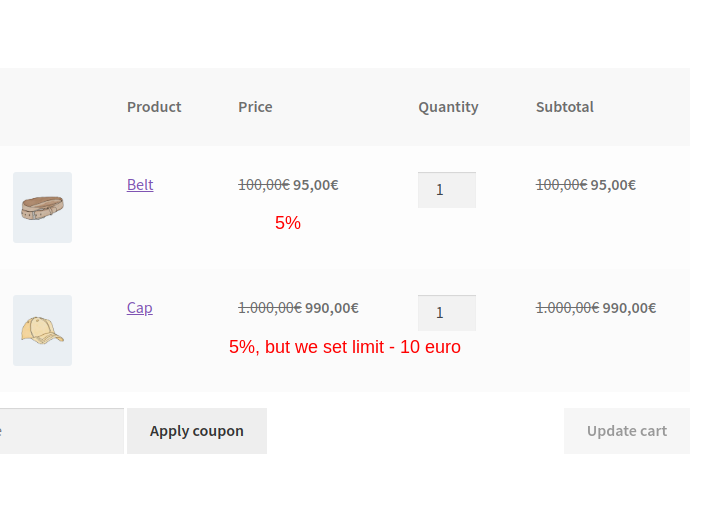Open the Belt product link
717x517 pixels.
[140, 185]
